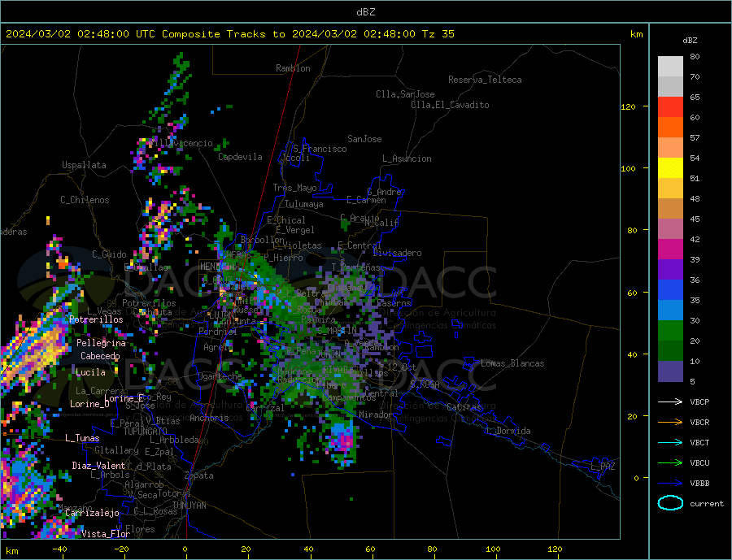Click the orange VBCR arrow in legend
Image resolution: width=732 pixels, height=560 pixels.
(x=670, y=423)
